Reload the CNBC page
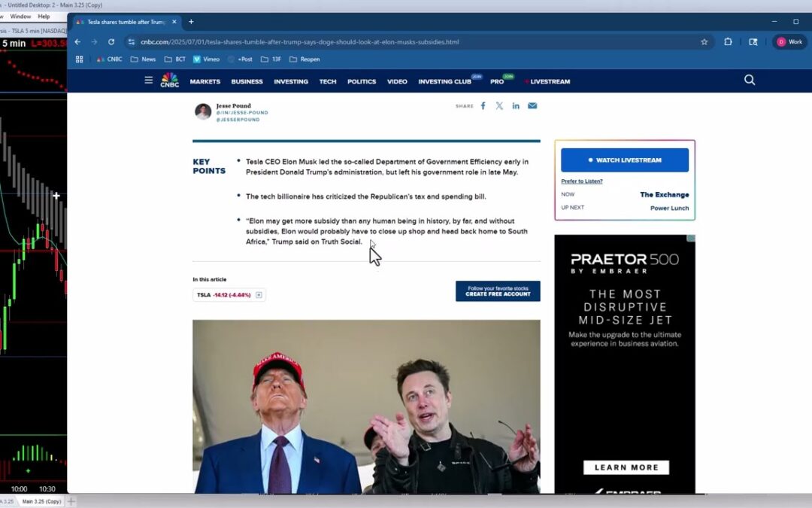Viewport: 812px width, 508px height. coord(111,42)
